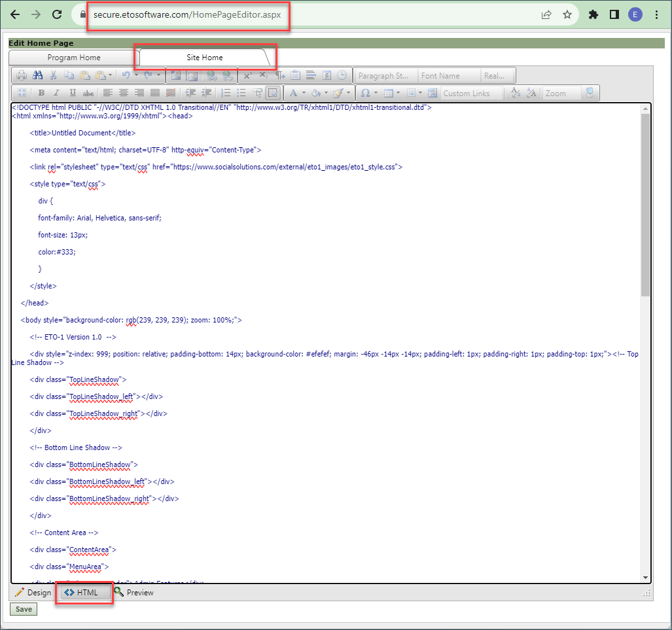672x630 pixels.
Task: Bookmark this page star icon
Action: click(x=567, y=14)
